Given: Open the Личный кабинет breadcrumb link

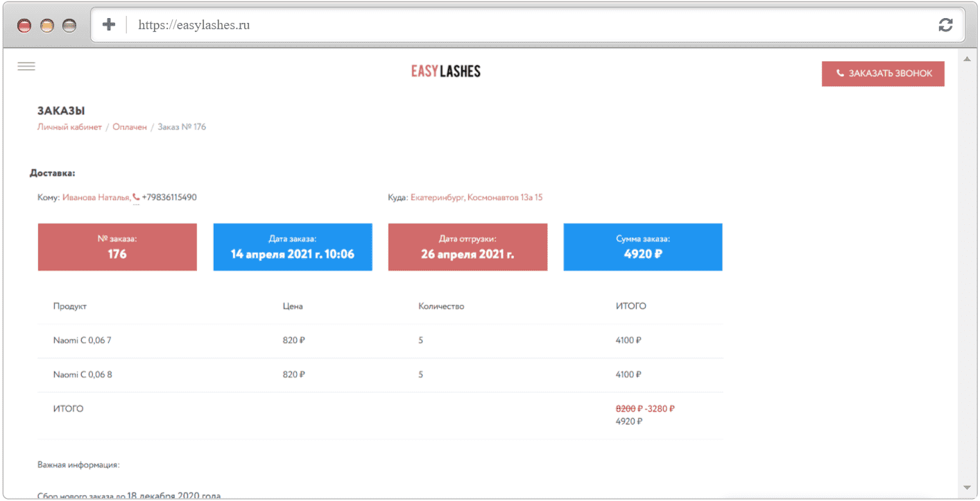Looking at the screenshot, I should pyautogui.click(x=69, y=127).
